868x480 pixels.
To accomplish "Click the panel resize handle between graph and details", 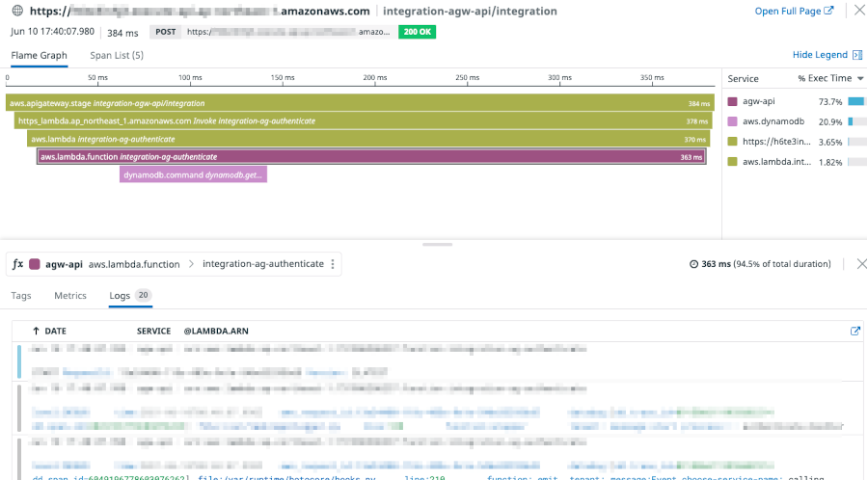I will [x=437, y=245].
